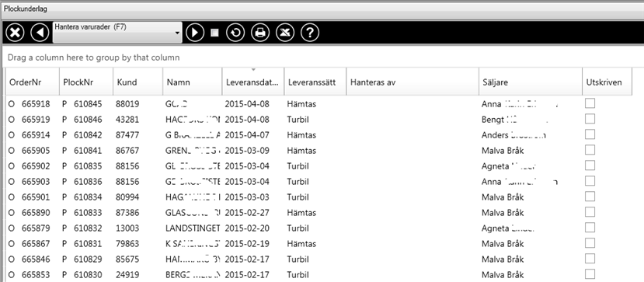Click the Hanteras av column header
Screen dimensions: 644x282
pyautogui.click(x=413, y=82)
